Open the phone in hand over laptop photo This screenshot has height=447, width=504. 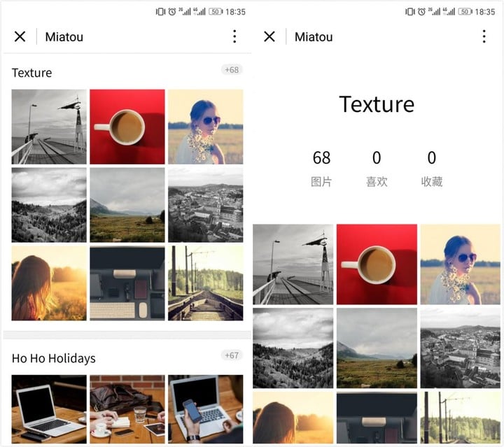point(206,409)
